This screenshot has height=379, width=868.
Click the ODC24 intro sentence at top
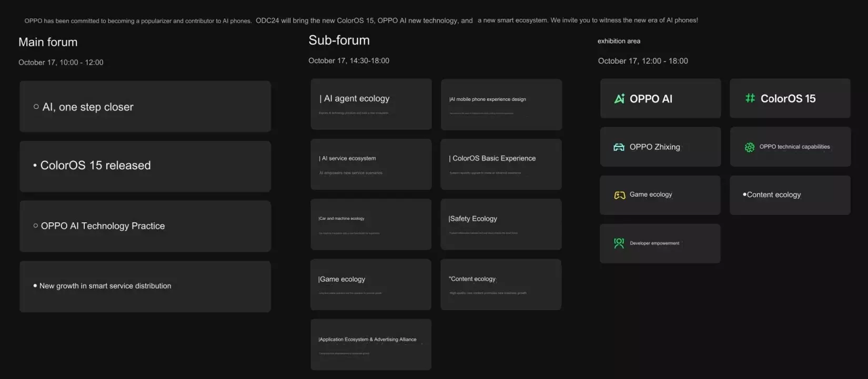tap(364, 21)
